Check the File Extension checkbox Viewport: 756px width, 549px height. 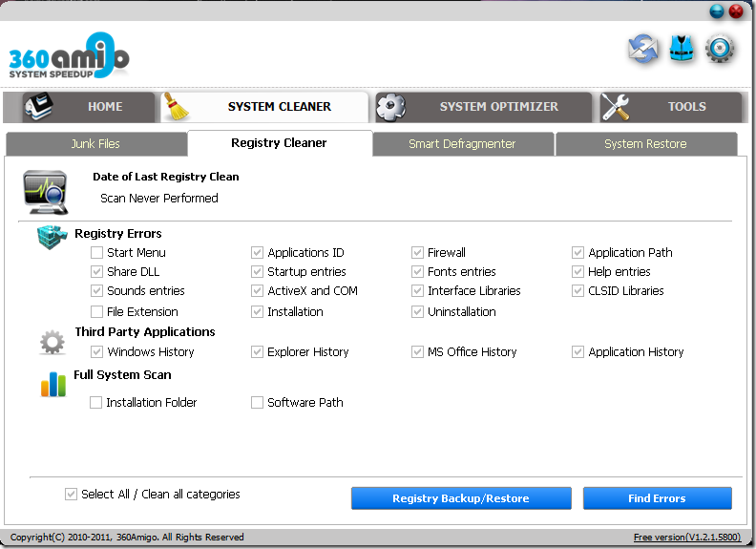tap(97, 311)
